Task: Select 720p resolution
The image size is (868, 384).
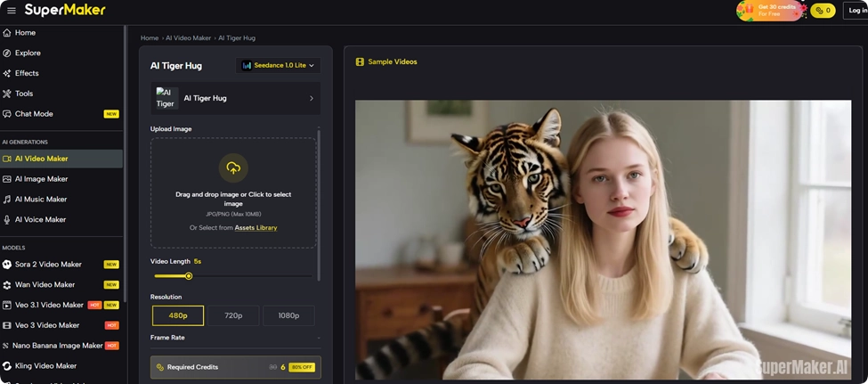Action: [x=233, y=316]
